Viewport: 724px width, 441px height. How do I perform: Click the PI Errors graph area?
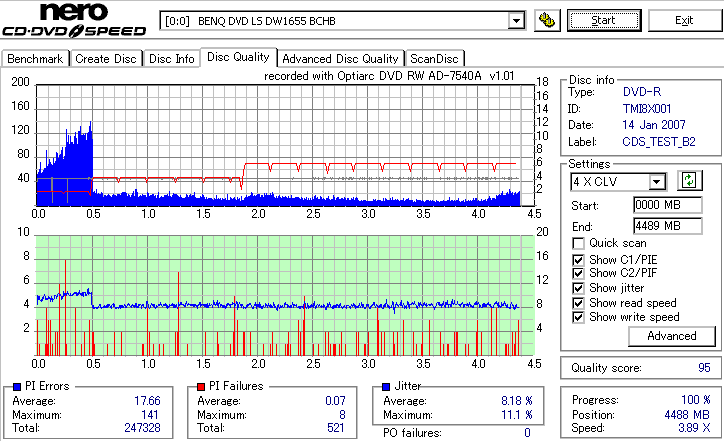[285, 145]
